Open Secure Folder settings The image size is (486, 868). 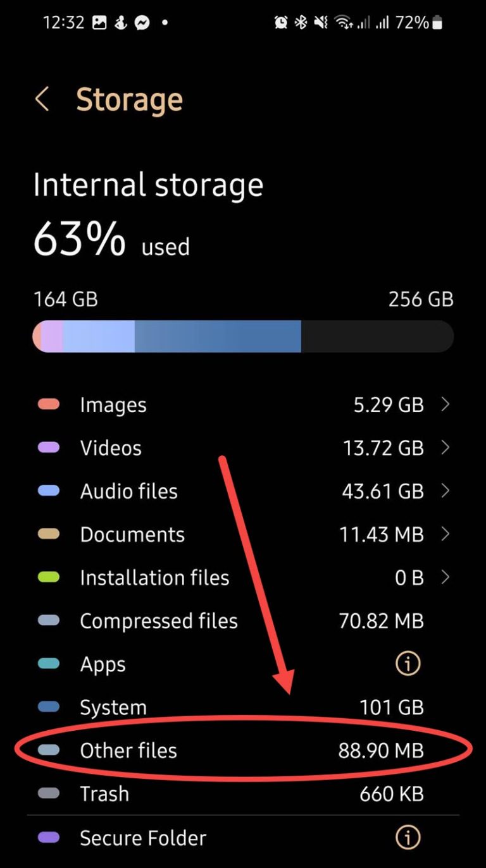click(142, 838)
